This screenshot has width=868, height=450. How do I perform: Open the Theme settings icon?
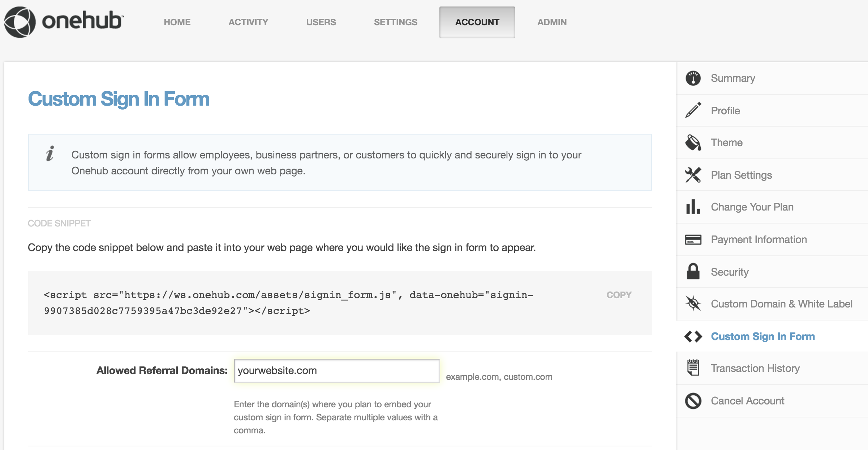click(x=694, y=142)
